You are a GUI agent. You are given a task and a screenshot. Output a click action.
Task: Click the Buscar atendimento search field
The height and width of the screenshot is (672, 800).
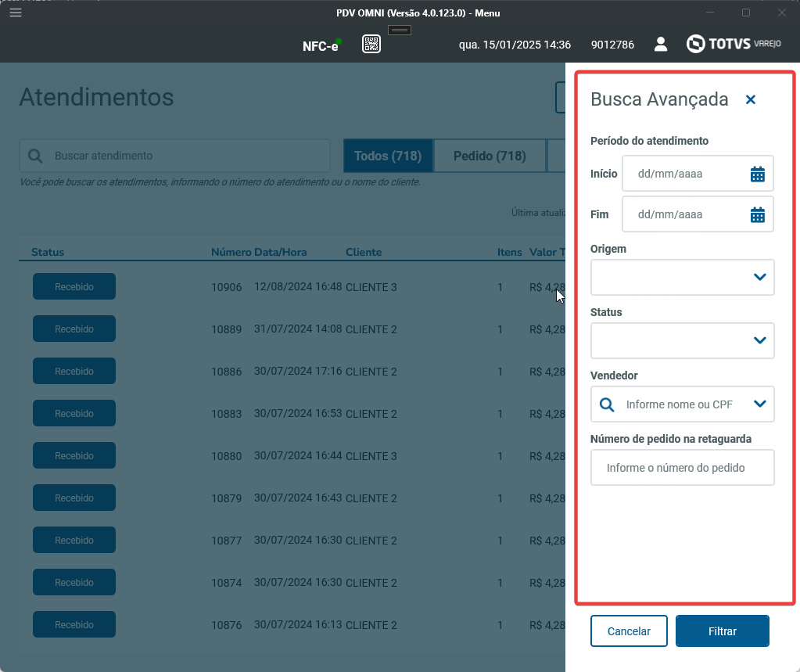(174, 156)
